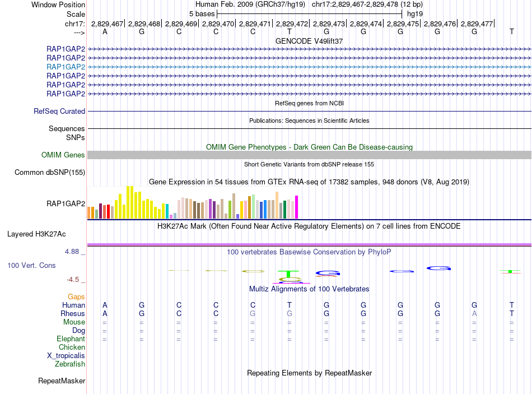Open the Repeating Elements by RepeatMasker title
Image resolution: width=532 pixels, height=394 pixels.
point(310,373)
